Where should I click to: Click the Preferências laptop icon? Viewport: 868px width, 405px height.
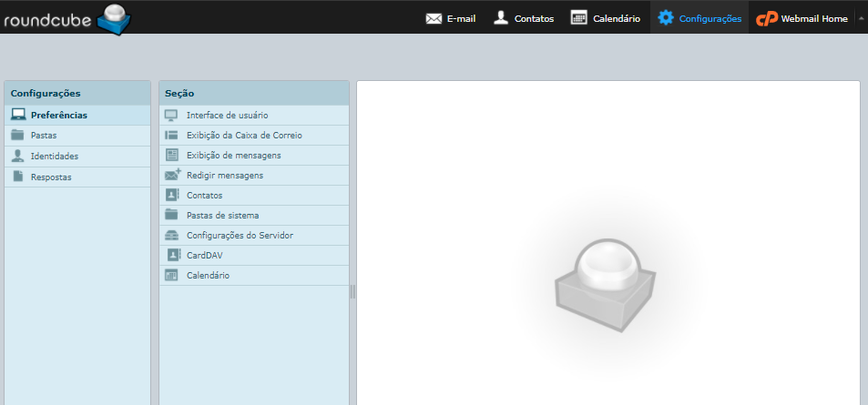point(18,115)
